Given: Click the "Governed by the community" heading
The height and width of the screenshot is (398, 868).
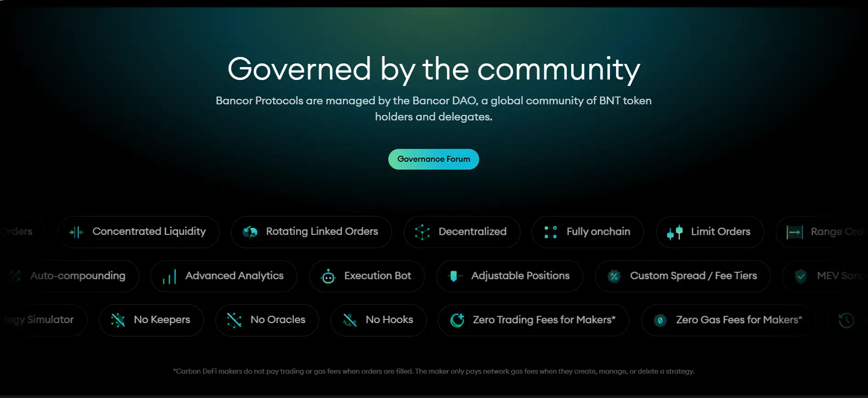Looking at the screenshot, I should (433, 69).
